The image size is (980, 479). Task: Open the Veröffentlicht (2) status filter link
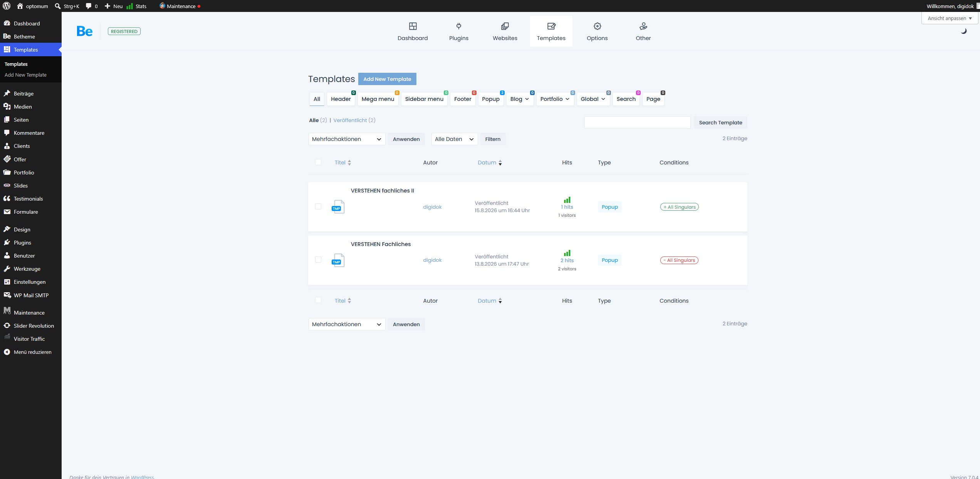click(x=354, y=120)
